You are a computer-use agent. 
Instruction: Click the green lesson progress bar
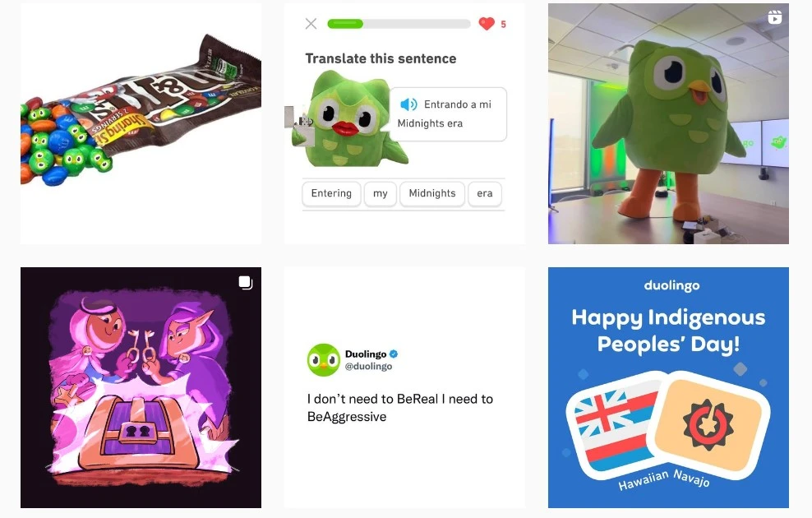pos(399,24)
